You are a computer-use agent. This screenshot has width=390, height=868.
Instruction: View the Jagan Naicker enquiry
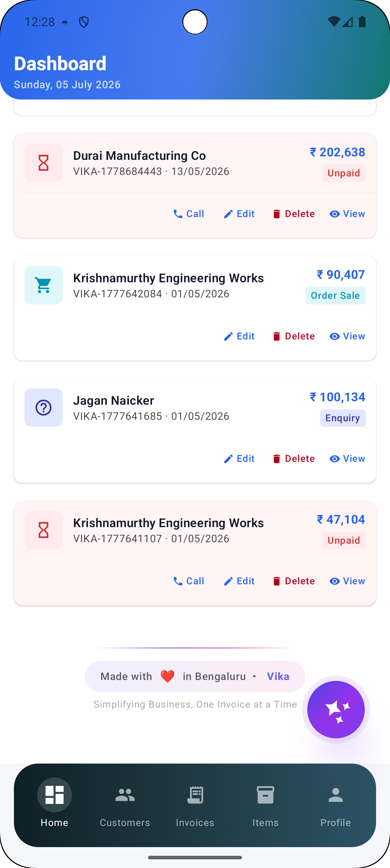coord(347,458)
